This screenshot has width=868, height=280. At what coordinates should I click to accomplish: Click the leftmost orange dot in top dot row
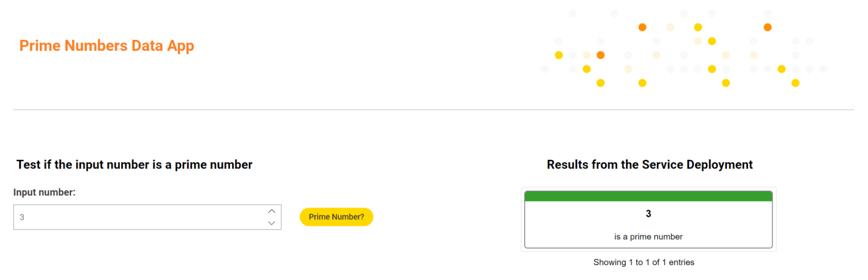point(642,27)
